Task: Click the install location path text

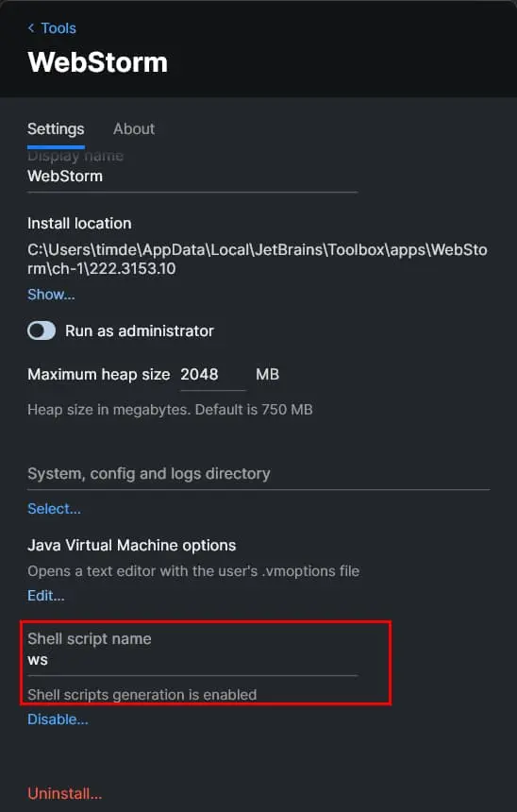Action: (258, 259)
